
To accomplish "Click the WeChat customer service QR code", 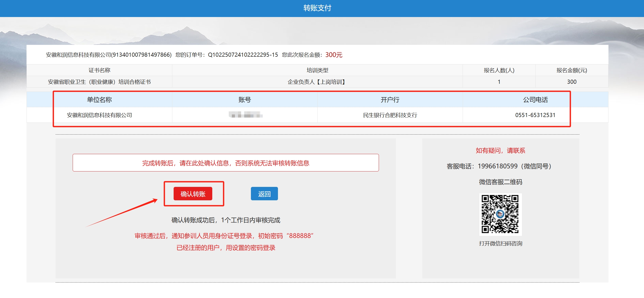I will pyautogui.click(x=500, y=214).
